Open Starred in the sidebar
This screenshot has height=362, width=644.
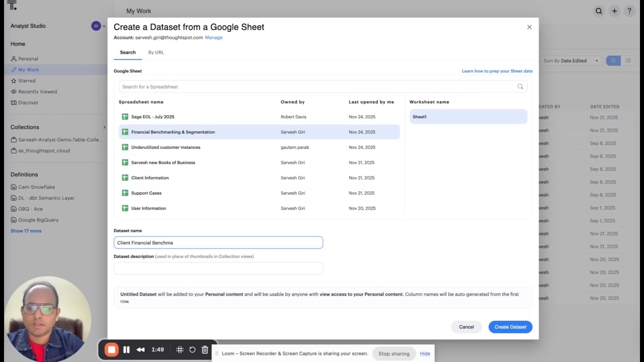(27, 80)
